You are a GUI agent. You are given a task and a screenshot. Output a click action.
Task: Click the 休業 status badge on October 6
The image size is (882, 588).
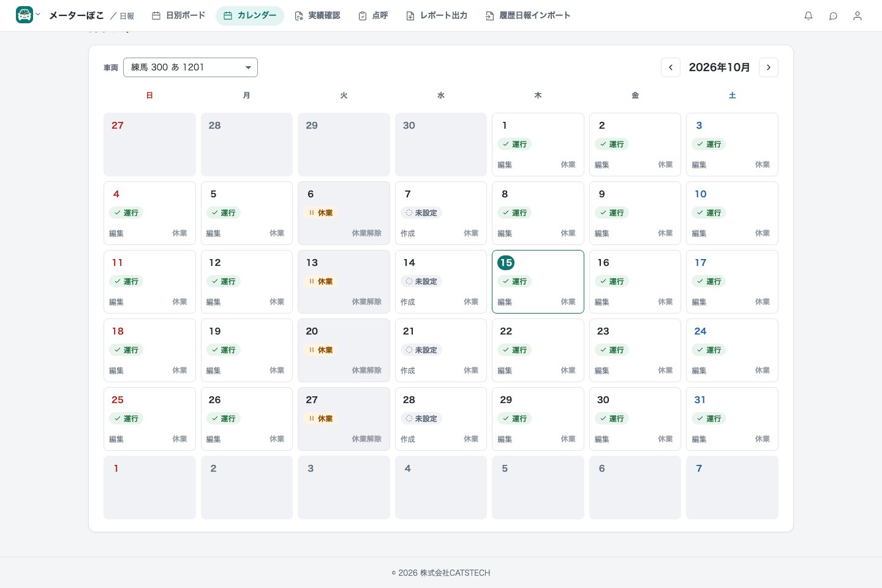(x=320, y=213)
